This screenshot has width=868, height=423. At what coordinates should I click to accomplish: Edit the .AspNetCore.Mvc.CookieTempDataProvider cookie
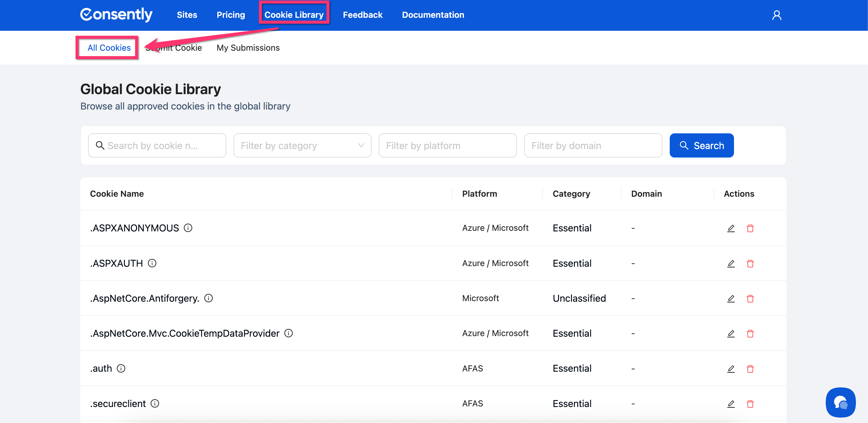(730, 333)
